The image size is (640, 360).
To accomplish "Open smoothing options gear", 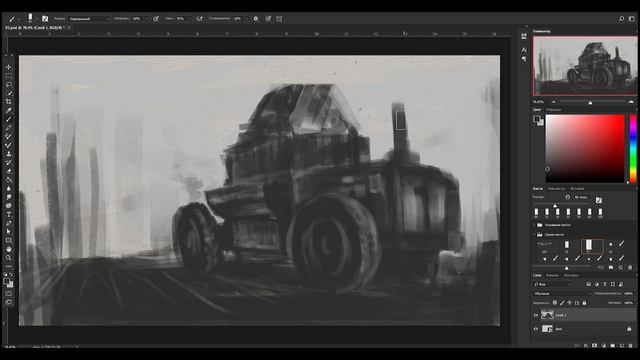I will tap(256, 19).
